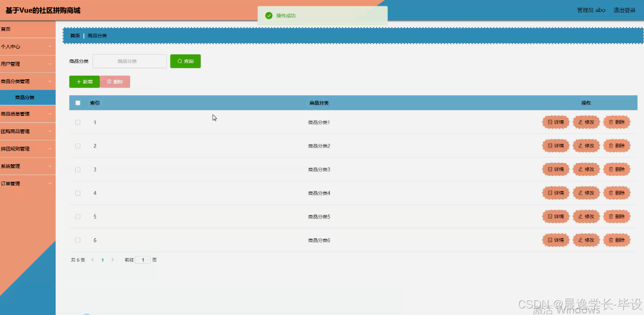644x315 pixels.
Task: Expand 系统管理 in the sidebar
Action: tap(28, 166)
